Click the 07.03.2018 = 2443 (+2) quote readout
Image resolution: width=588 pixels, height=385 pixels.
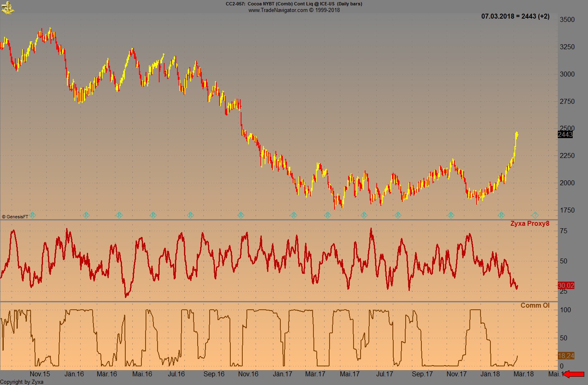tap(515, 17)
